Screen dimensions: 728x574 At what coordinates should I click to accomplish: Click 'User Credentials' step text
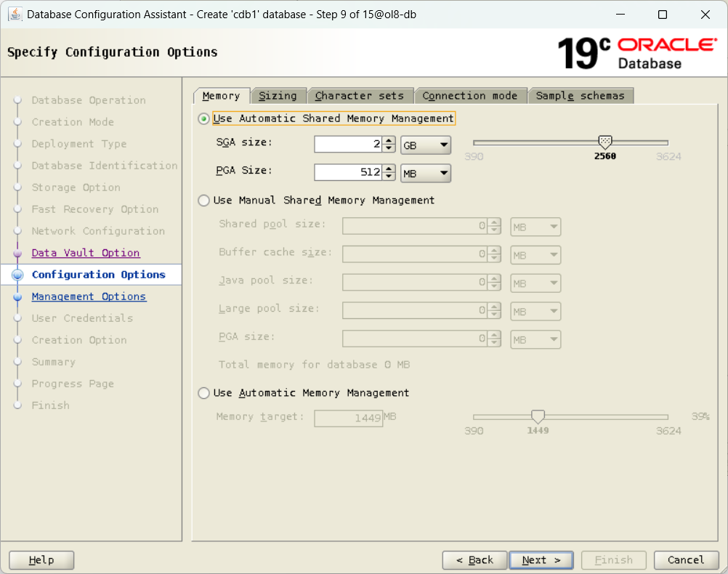click(83, 318)
